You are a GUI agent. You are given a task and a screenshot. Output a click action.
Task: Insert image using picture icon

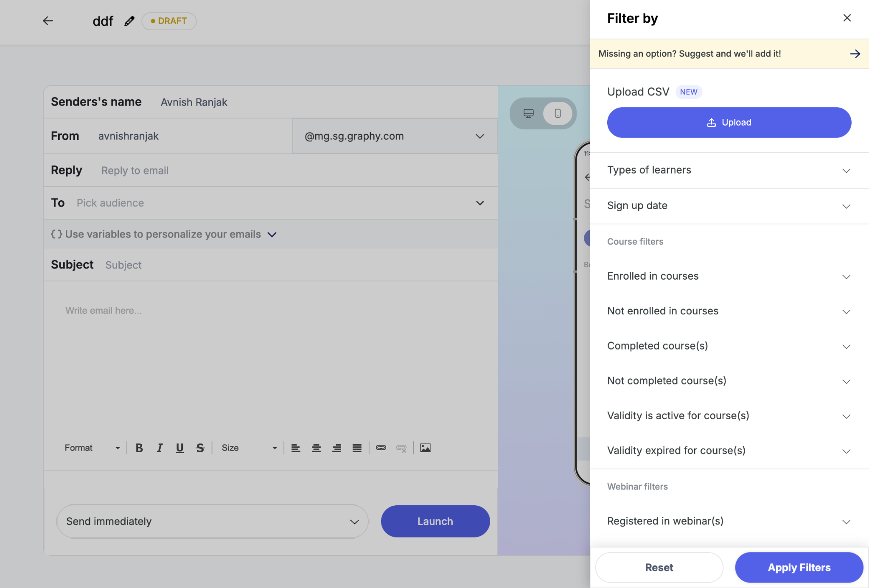tap(425, 448)
